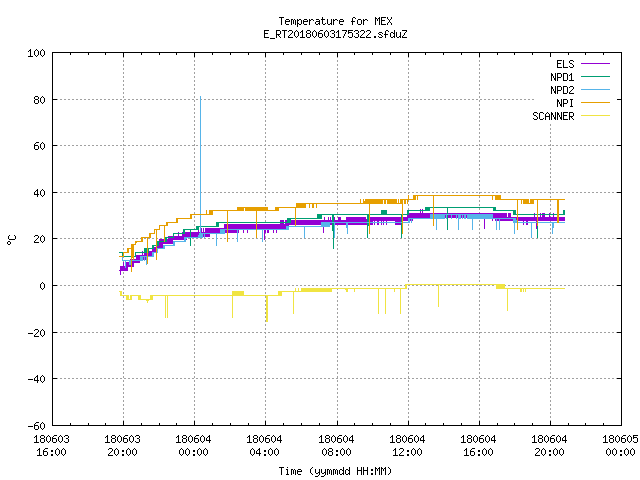Click the x-axis label 180604 12:00

pyautogui.click(x=407, y=446)
